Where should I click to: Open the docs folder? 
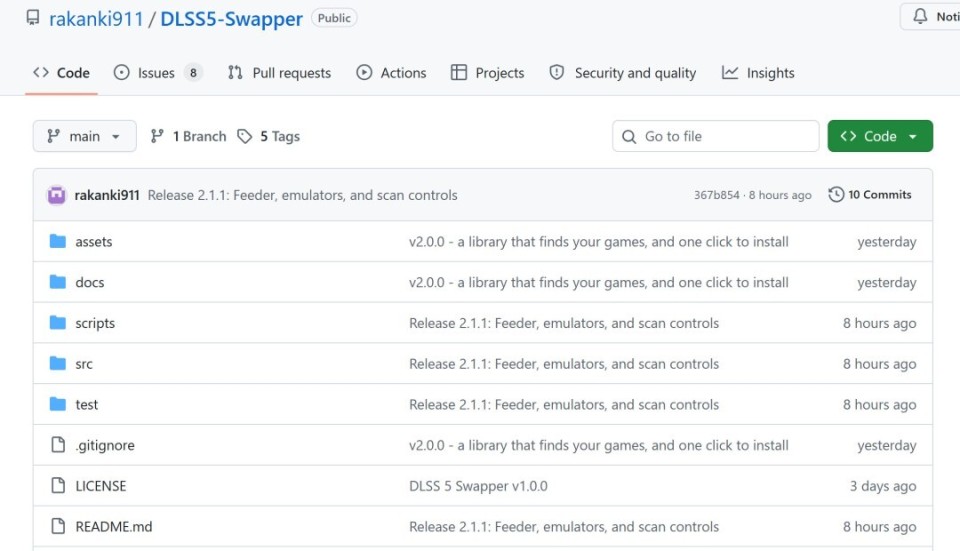90,282
